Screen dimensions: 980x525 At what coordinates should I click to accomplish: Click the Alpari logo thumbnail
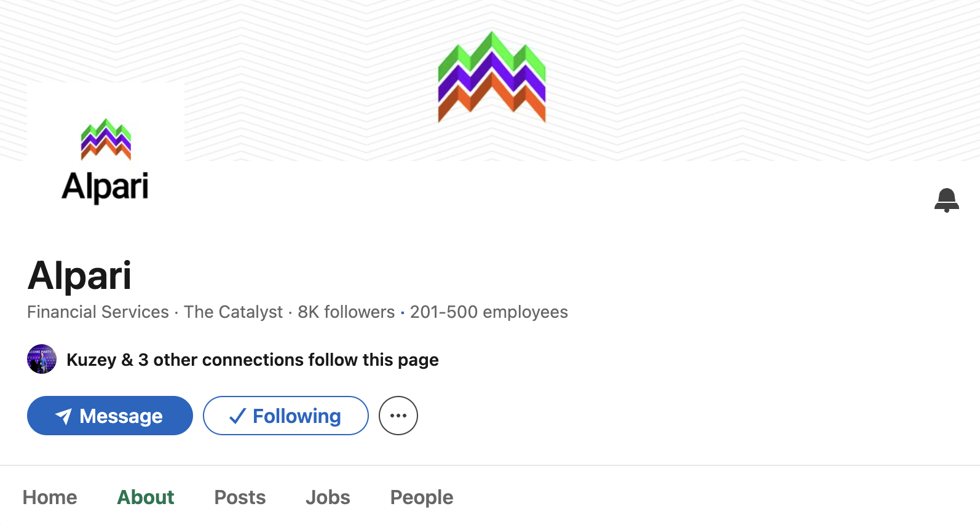[x=106, y=160]
